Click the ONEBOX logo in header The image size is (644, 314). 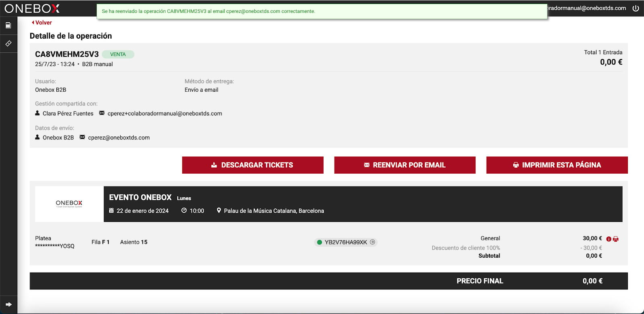(x=32, y=8)
